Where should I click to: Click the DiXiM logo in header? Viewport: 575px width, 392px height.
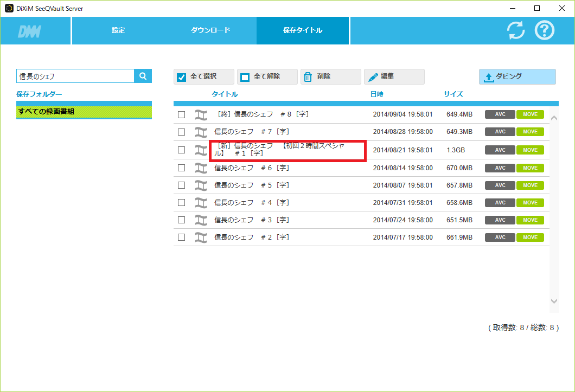(29, 31)
